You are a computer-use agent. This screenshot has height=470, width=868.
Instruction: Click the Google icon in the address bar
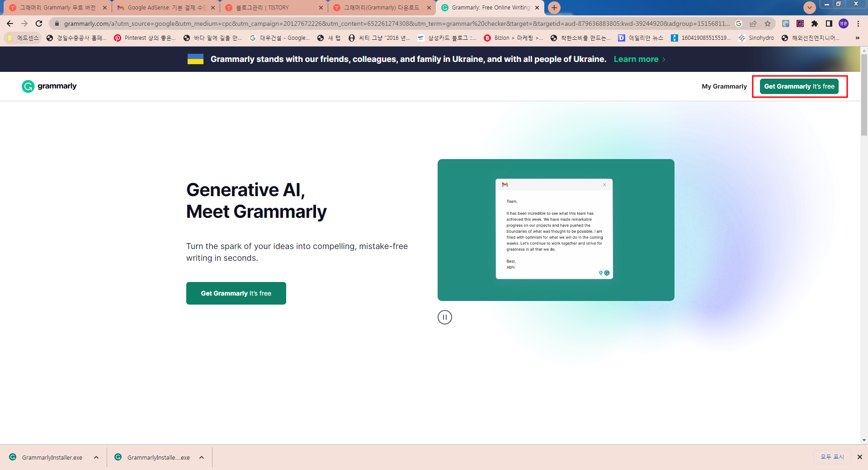tap(740, 23)
